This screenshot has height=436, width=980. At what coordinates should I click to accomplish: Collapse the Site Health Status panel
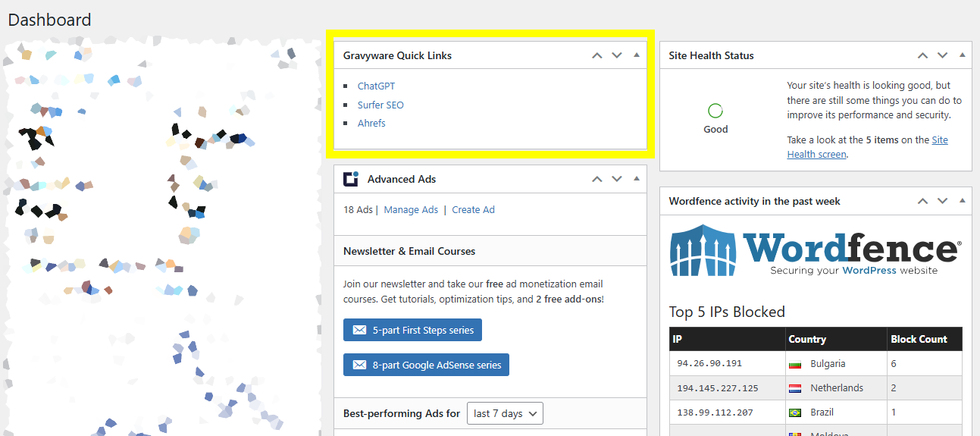962,55
